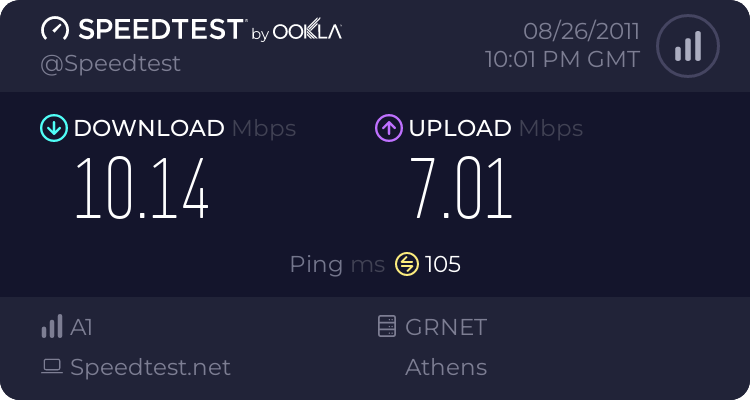Viewport: 750px width, 400px height.
Task: Click the 7.01 upload speed value
Action: 461,190
